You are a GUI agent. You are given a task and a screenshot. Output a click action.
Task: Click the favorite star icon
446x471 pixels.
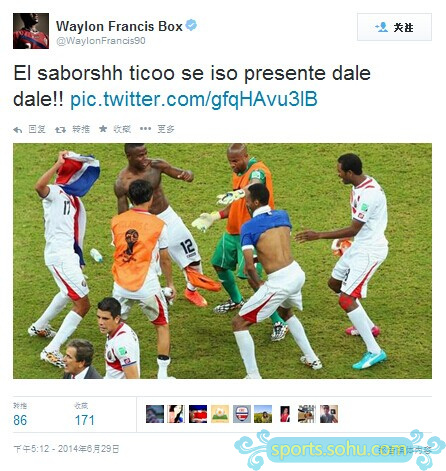(x=103, y=129)
